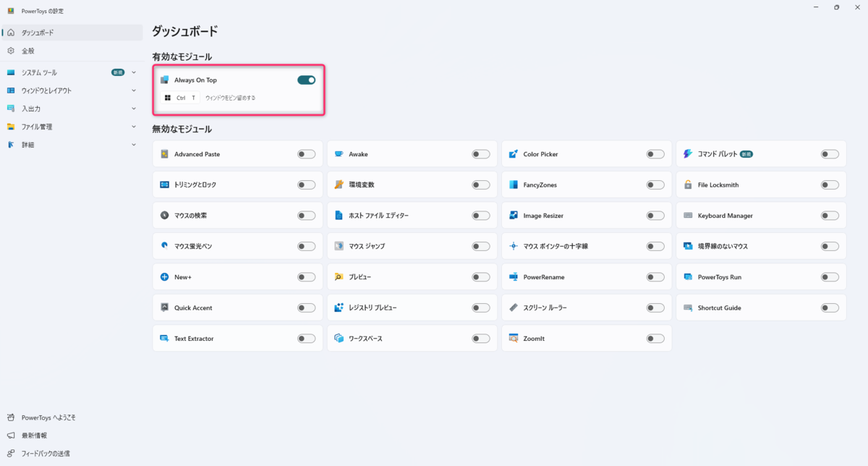Click the FancyZones module icon
Viewport: 868px width, 466px height.
coord(513,185)
